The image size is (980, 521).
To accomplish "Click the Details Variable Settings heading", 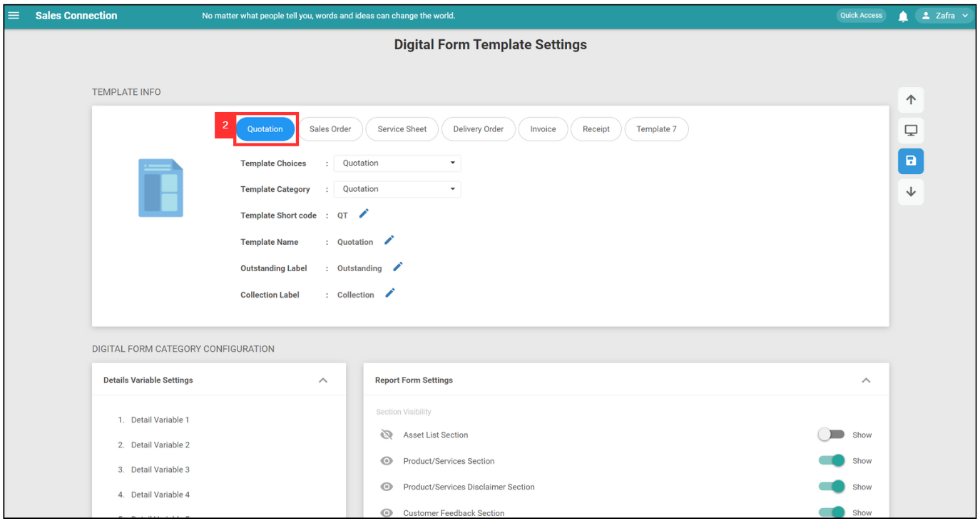I will click(x=148, y=380).
